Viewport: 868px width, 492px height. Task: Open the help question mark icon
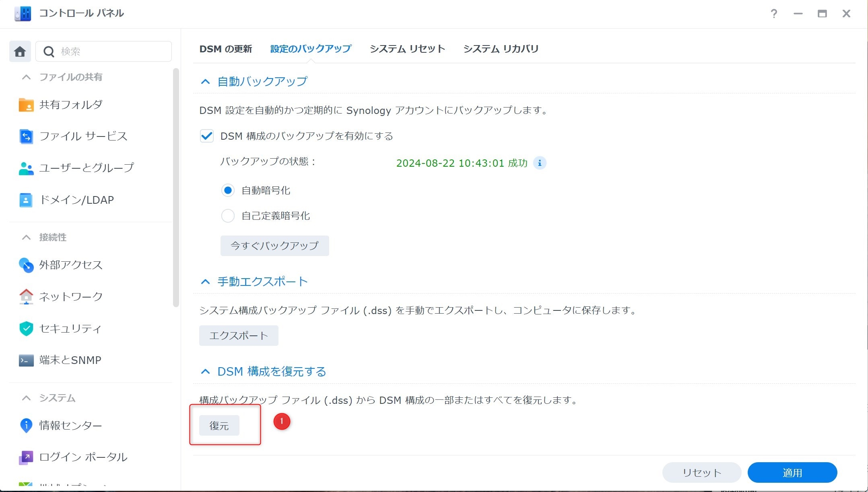pyautogui.click(x=773, y=14)
